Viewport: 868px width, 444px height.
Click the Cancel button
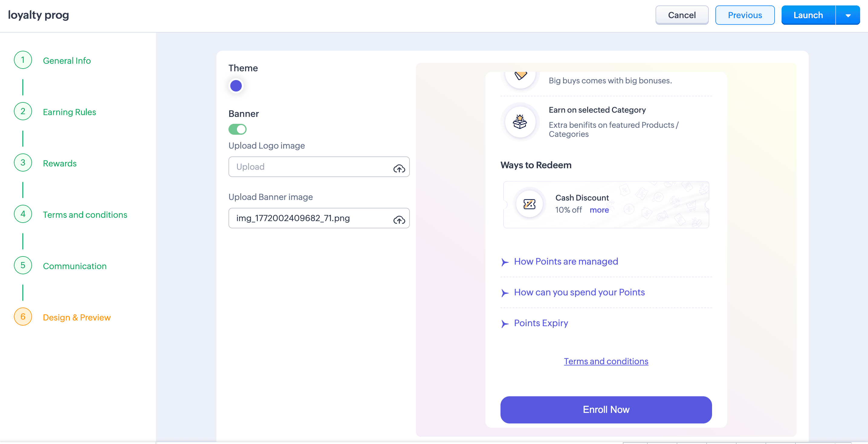point(682,15)
